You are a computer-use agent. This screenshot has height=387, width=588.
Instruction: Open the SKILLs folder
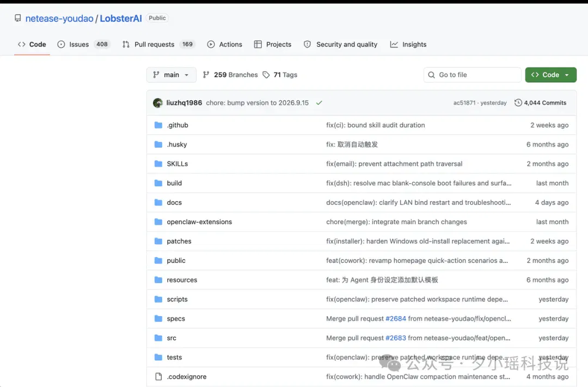tap(177, 164)
